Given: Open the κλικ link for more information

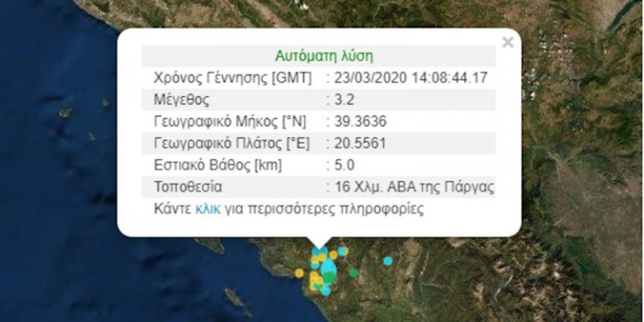Looking at the screenshot, I should pos(207,209).
